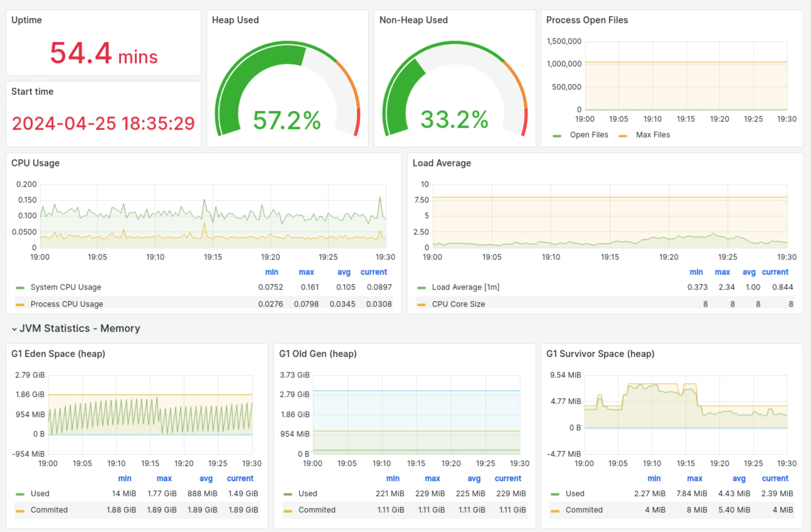Toggle Commited series in G1 Old Gen legend
The image size is (811, 532).
[317, 509]
